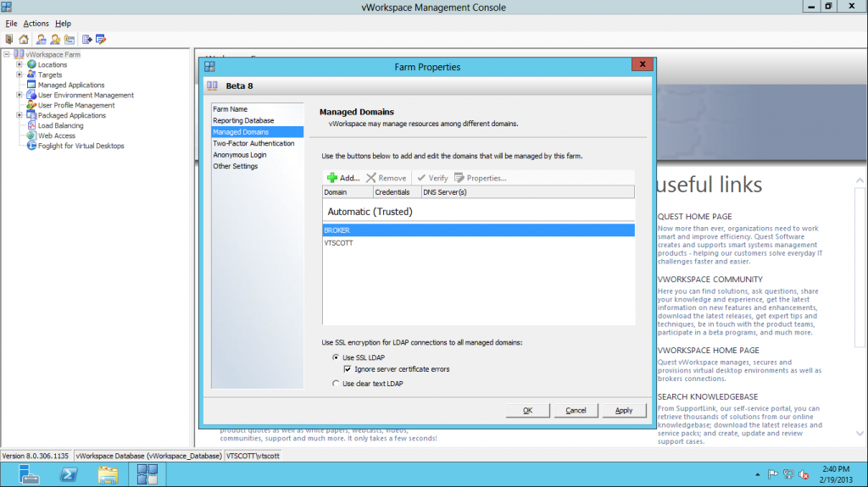Click the Locations globe icon
This screenshot has width=868, height=487.
click(31, 64)
